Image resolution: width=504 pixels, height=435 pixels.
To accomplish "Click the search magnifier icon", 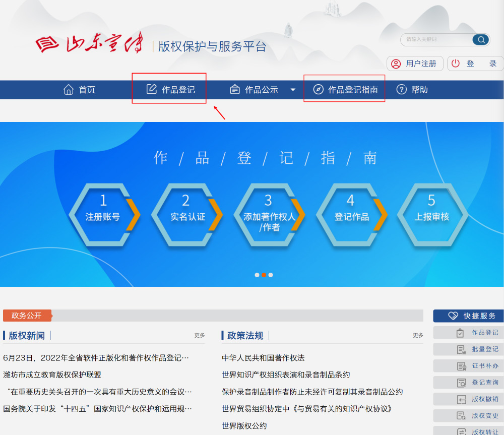I will 480,39.
